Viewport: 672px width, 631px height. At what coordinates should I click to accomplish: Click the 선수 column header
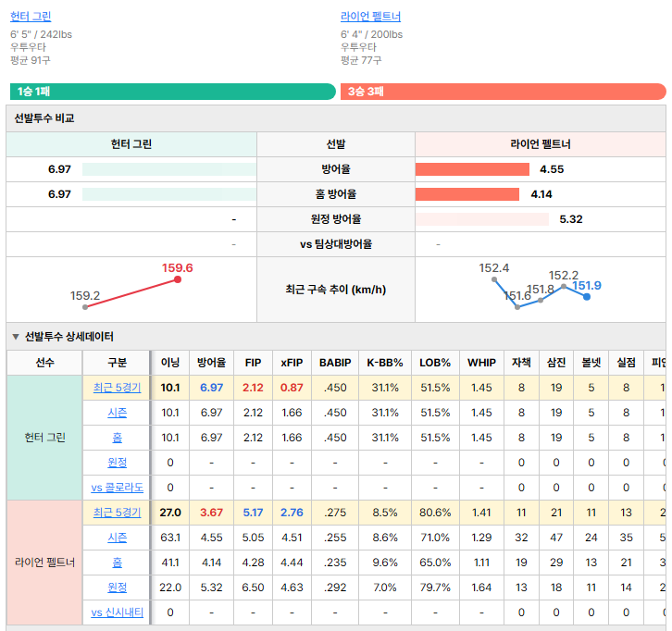tap(44, 363)
